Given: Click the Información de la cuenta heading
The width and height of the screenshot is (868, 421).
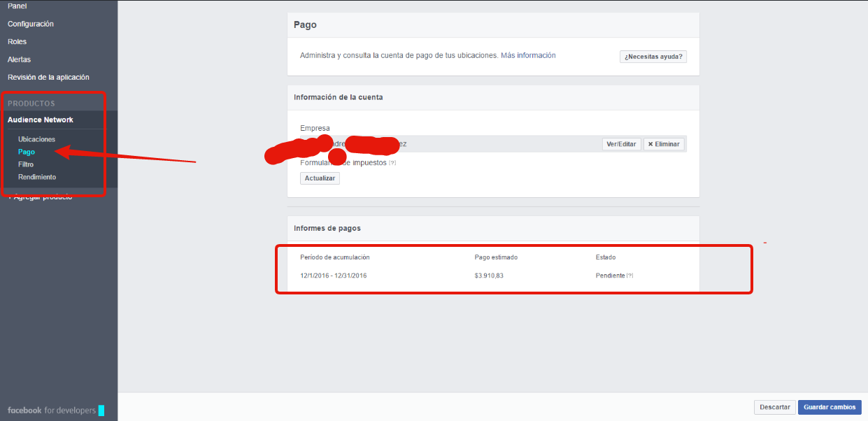Looking at the screenshot, I should (x=338, y=97).
